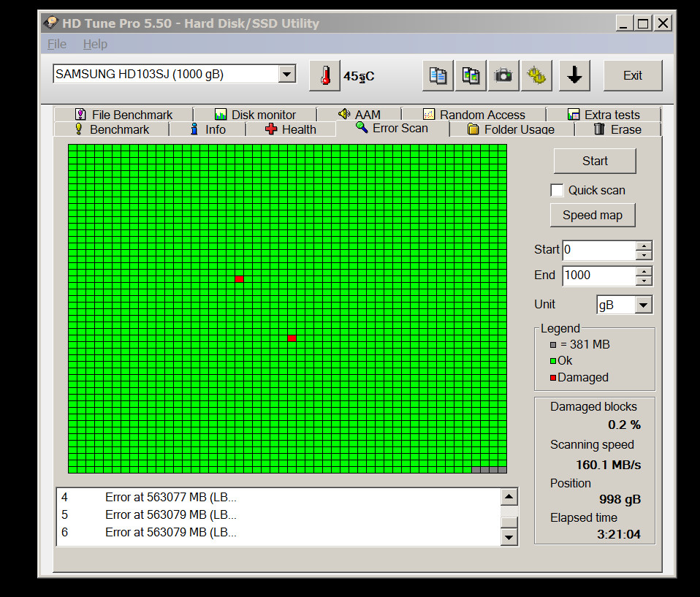Click the gray 381 MB legend swatch
Viewport: 700px width, 597px height.
[x=553, y=345]
